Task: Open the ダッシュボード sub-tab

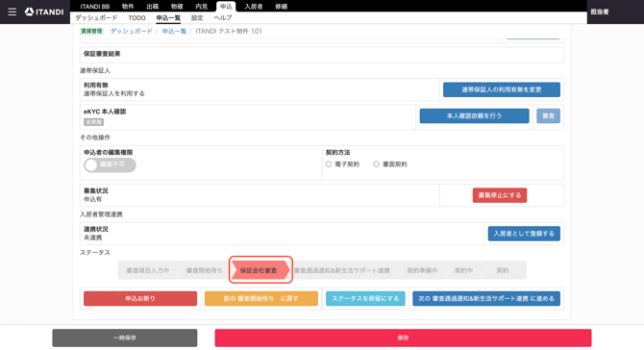Action: pos(96,17)
